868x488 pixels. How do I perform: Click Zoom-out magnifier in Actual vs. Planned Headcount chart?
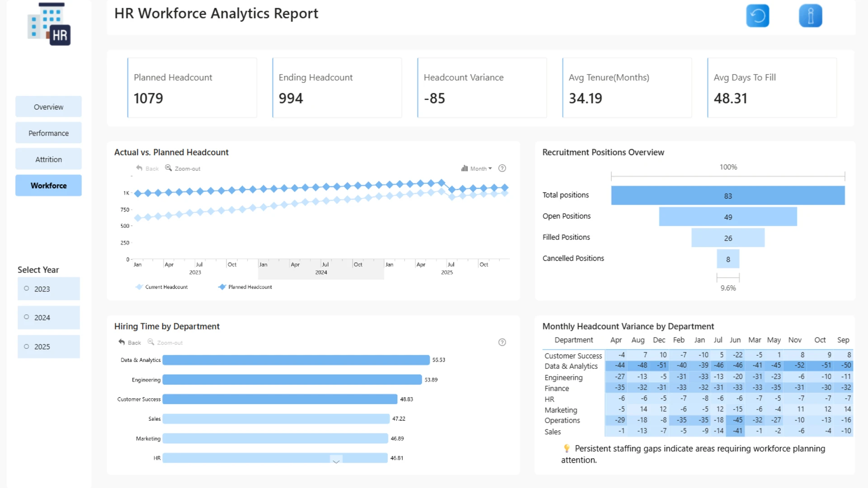coord(168,168)
